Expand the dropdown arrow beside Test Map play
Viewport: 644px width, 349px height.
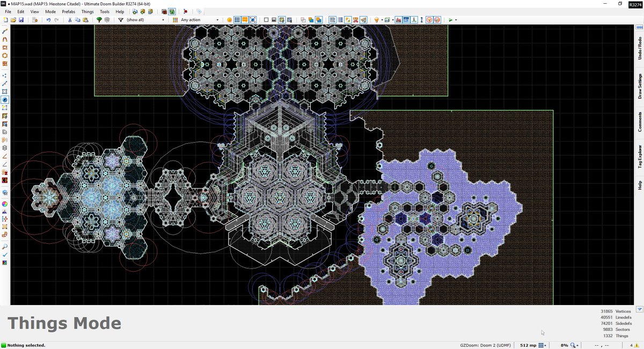click(x=456, y=20)
